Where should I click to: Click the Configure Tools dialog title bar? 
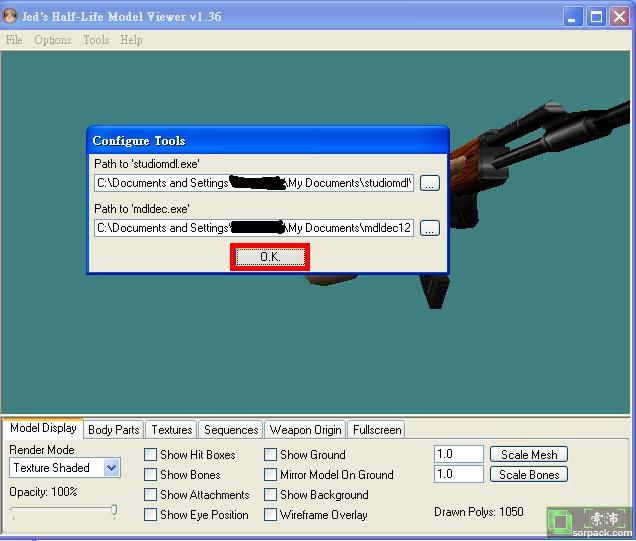pyautogui.click(x=268, y=141)
